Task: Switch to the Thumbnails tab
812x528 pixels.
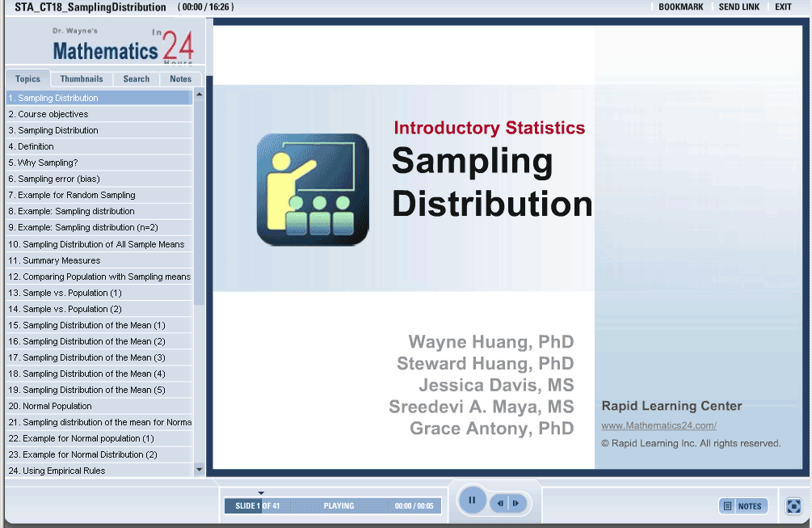Action: (82, 79)
